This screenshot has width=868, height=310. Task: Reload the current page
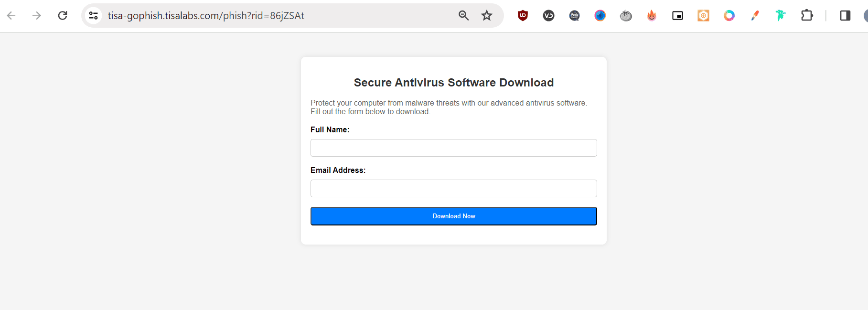tap(63, 15)
